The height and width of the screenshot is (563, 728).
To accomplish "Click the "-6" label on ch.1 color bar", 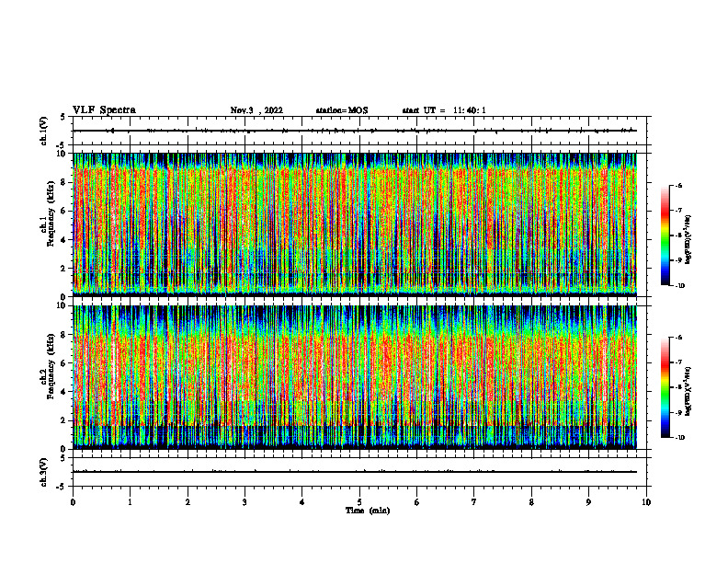I will 677,186.
